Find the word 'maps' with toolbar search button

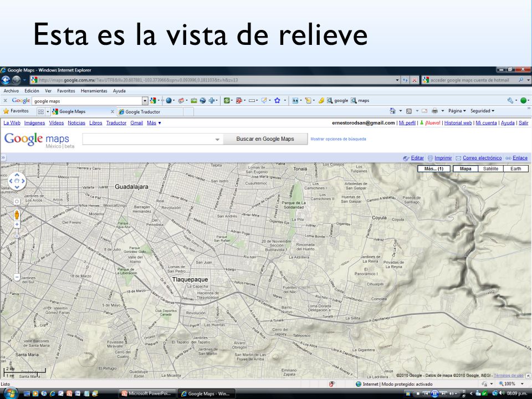tap(360, 100)
